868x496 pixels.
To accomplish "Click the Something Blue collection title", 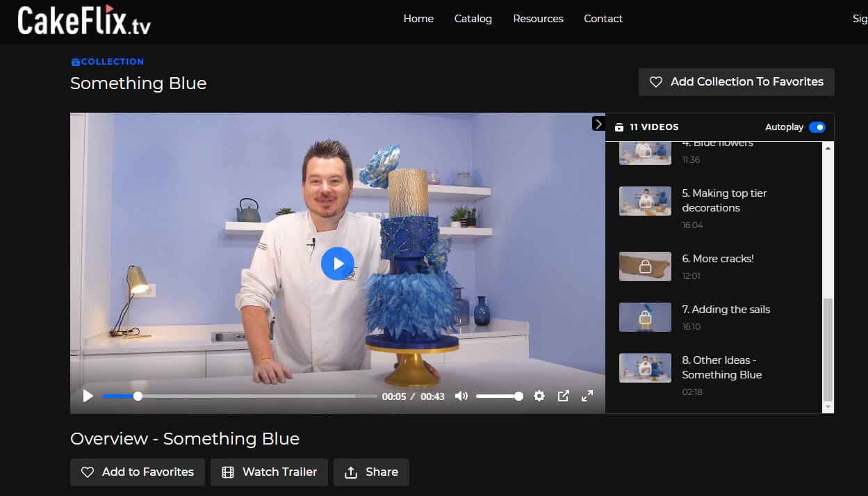I will pos(138,83).
